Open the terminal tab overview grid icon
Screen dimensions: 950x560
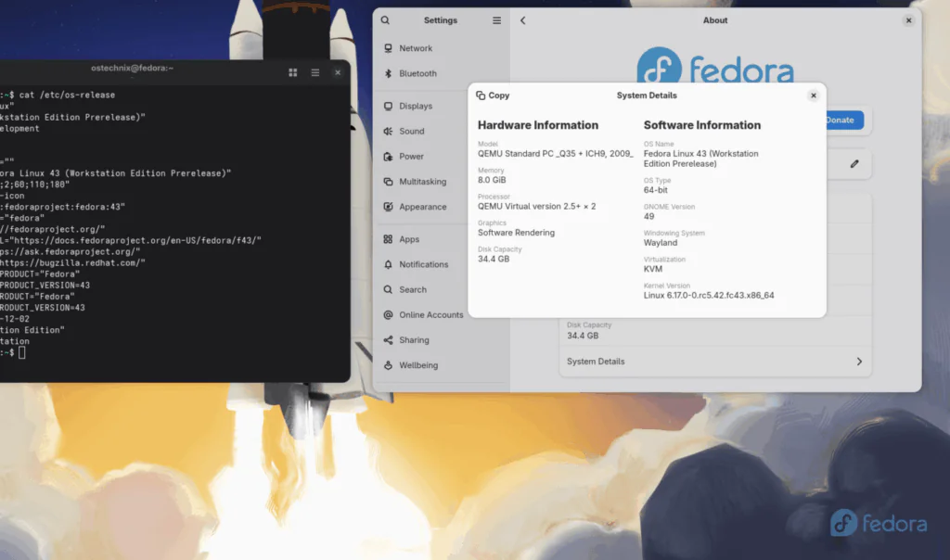click(292, 72)
